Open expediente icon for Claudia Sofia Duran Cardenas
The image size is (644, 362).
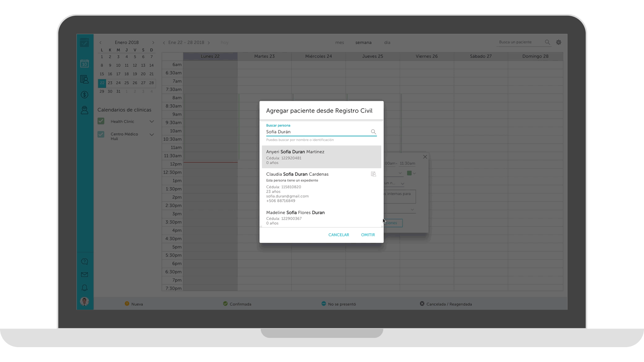tap(374, 174)
